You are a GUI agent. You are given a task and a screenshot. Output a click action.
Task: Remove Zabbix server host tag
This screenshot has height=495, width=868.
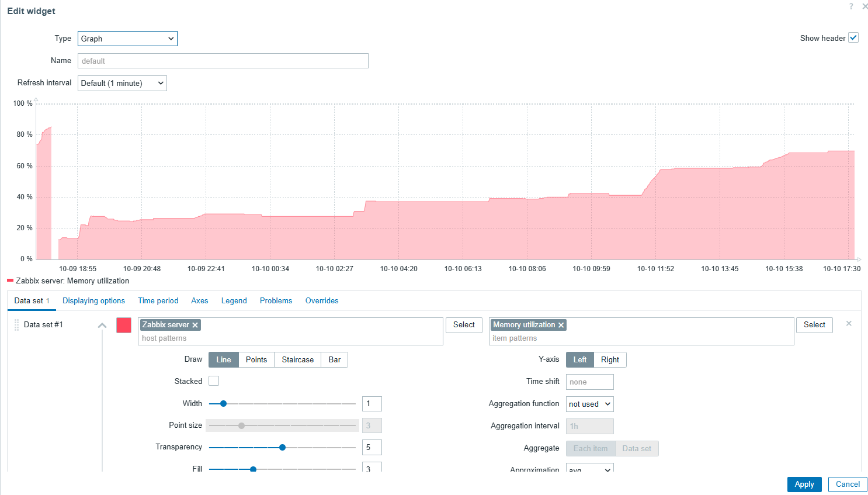point(195,325)
